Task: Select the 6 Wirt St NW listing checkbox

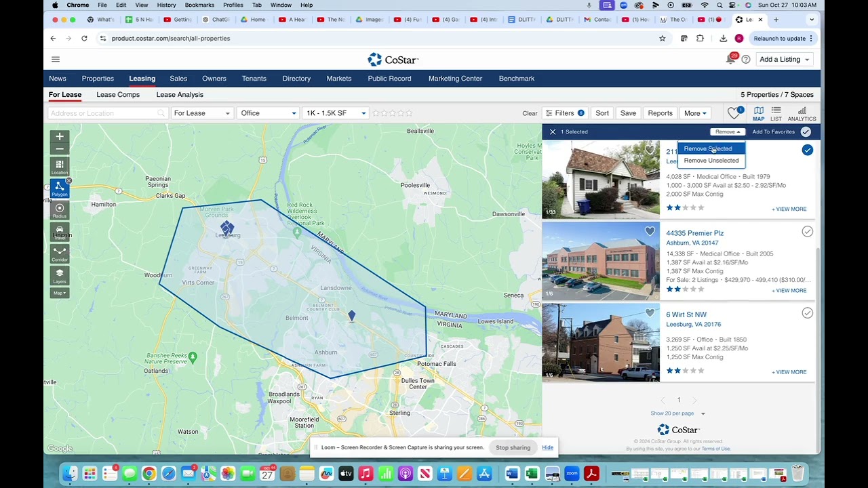Action: (x=807, y=313)
